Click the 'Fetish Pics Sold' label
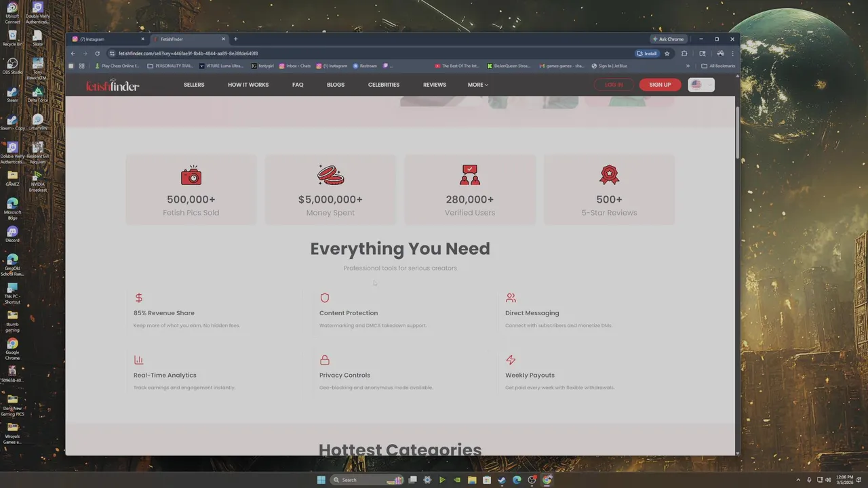This screenshot has width=868, height=488. click(x=191, y=213)
